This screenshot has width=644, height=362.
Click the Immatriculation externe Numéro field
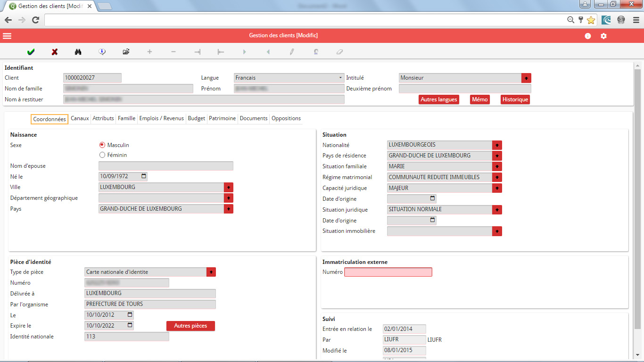pyautogui.click(x=388, y=272)
